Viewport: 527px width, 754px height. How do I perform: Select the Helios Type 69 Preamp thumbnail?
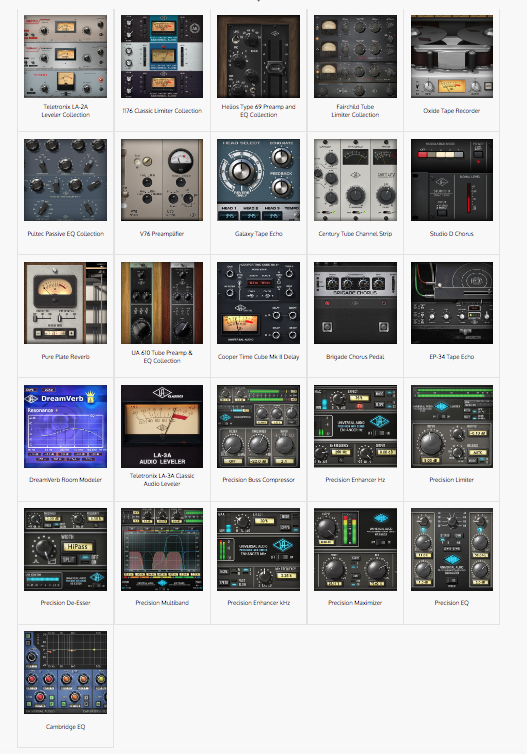258,56
